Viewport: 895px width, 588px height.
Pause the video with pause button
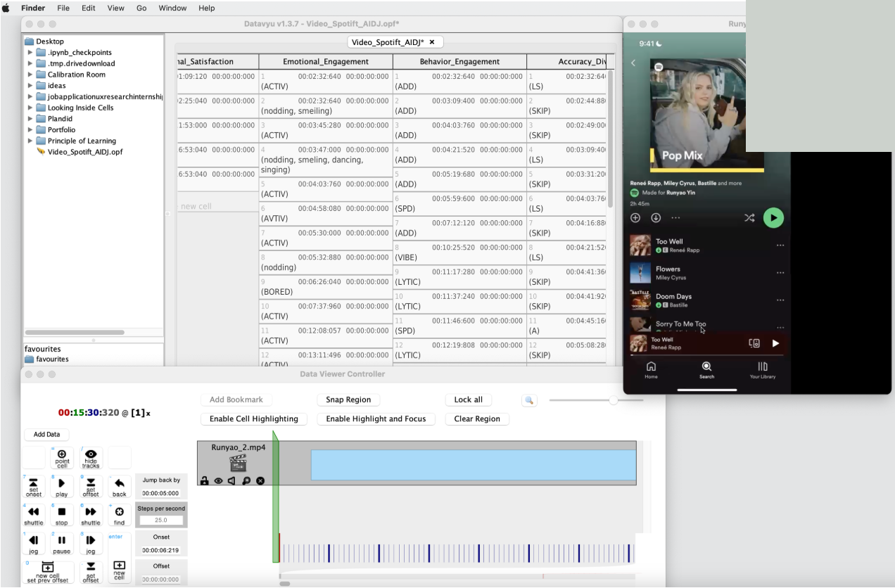(x=62, y=544)
